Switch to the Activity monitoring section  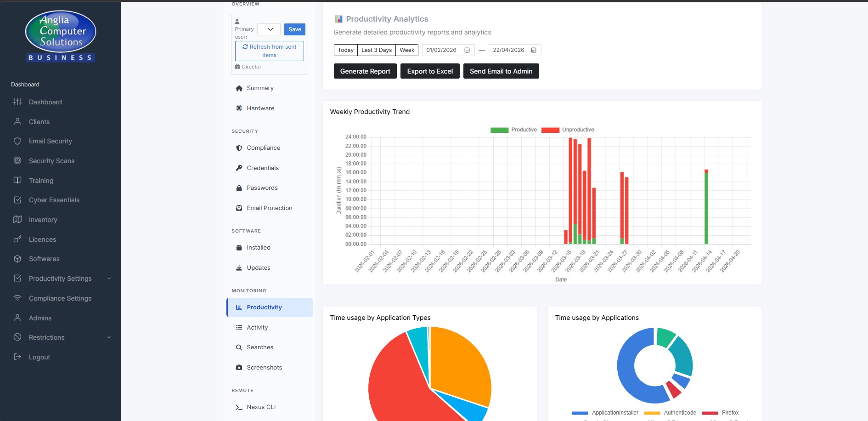(x=257, y=327)
